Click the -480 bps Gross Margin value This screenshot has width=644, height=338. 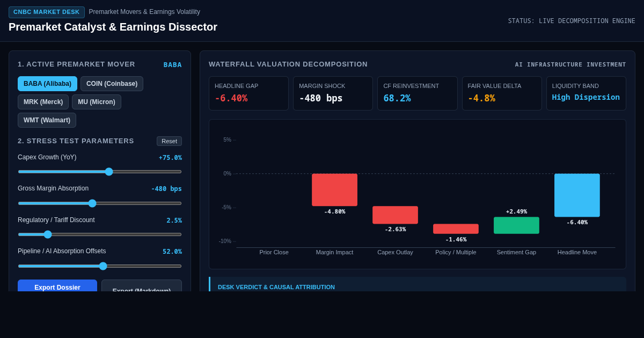point(166,189)
